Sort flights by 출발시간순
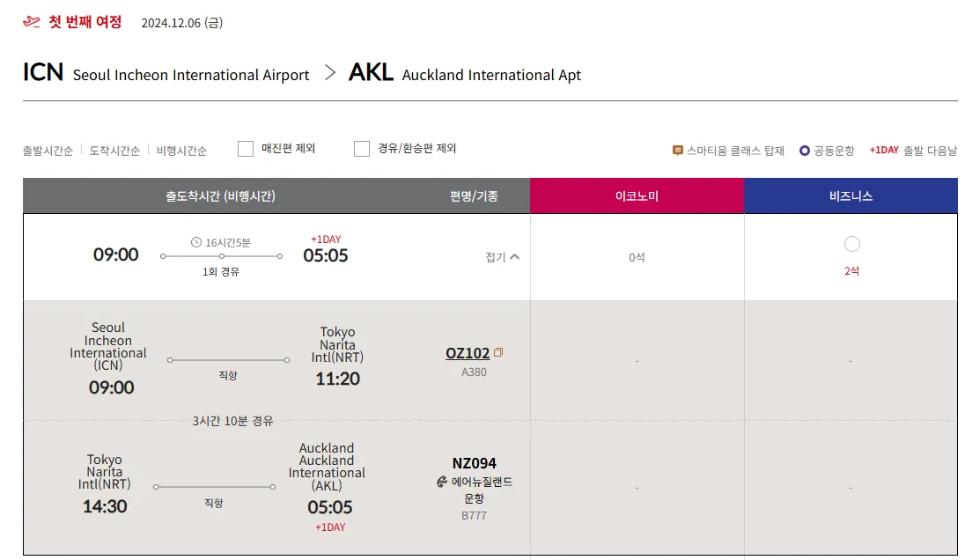The width and height of the screenshot is (965, 560). point(48,151)
